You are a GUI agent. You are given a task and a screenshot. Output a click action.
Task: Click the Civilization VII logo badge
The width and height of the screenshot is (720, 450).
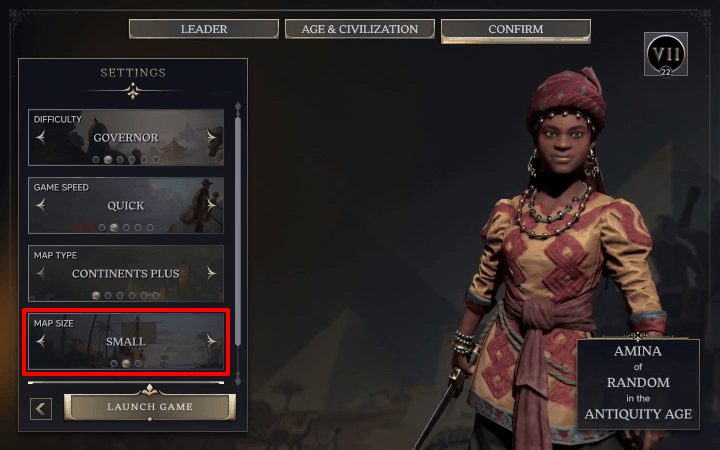click(665, 54)
